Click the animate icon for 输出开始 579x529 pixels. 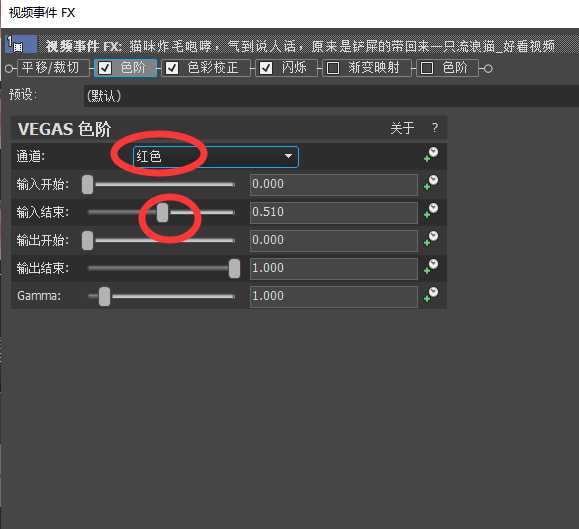coord(431,238)
